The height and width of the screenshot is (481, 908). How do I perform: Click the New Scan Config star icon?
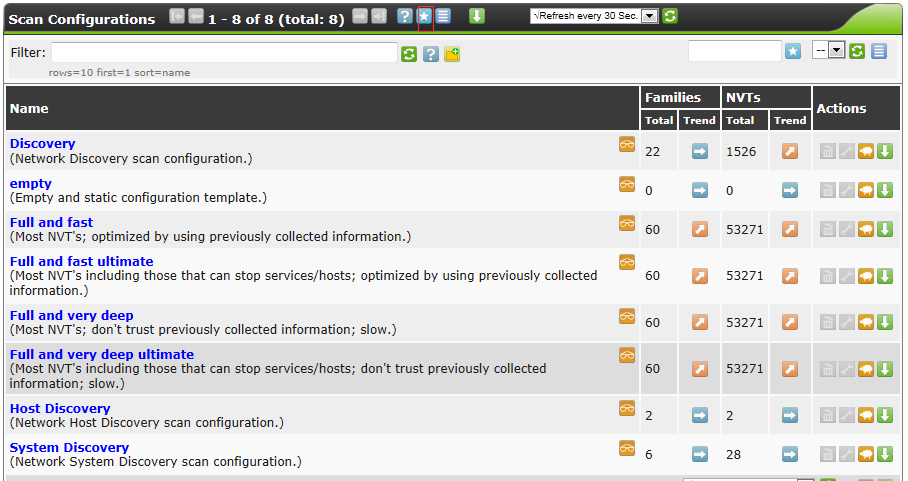click(424, 16)
